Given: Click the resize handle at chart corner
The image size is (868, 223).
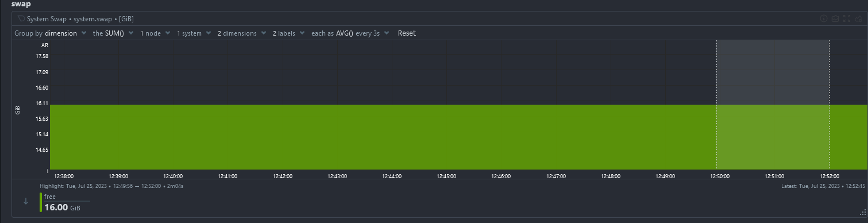Looking at the screenshot, I should [862, 212].
